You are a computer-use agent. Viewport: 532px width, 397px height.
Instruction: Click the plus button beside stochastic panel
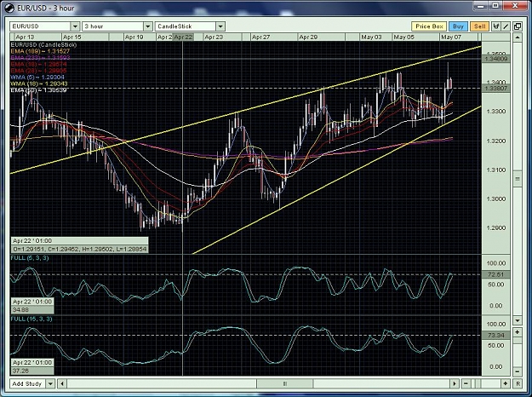click(x=518, y=331)
